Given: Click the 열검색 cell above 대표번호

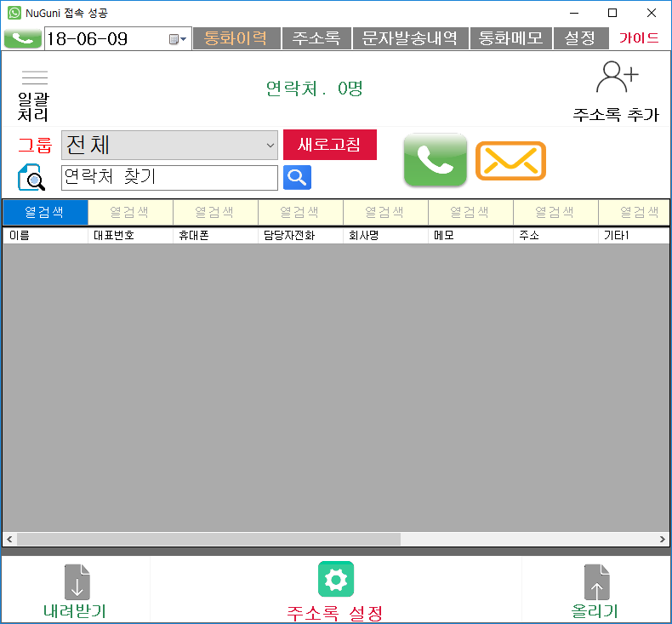Looking at the screenshot, I should click(130, 212).
